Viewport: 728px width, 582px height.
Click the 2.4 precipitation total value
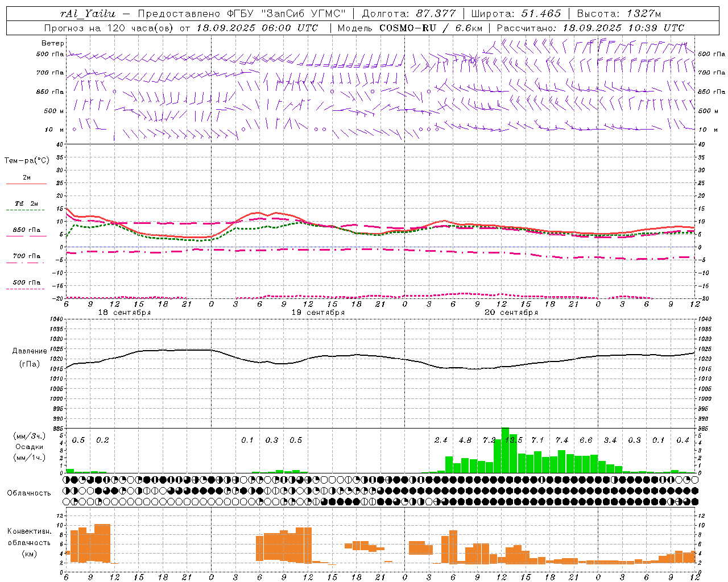click(x=441, y=440)
